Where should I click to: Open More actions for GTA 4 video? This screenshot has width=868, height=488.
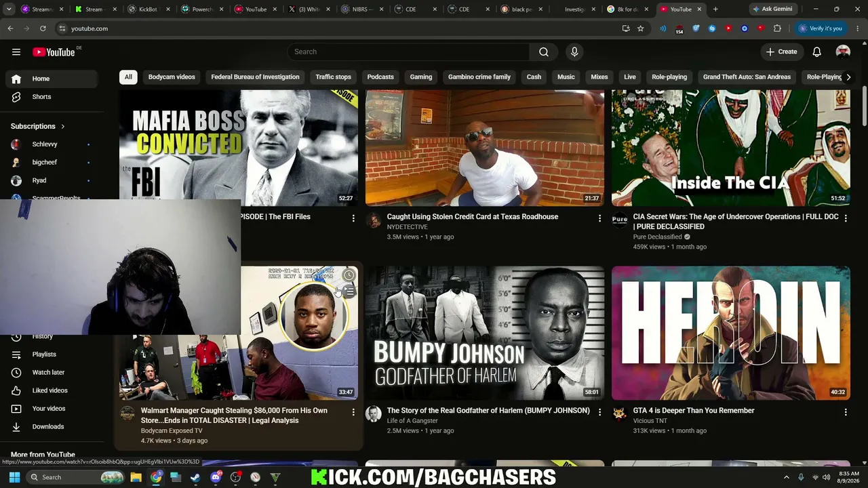846,412
